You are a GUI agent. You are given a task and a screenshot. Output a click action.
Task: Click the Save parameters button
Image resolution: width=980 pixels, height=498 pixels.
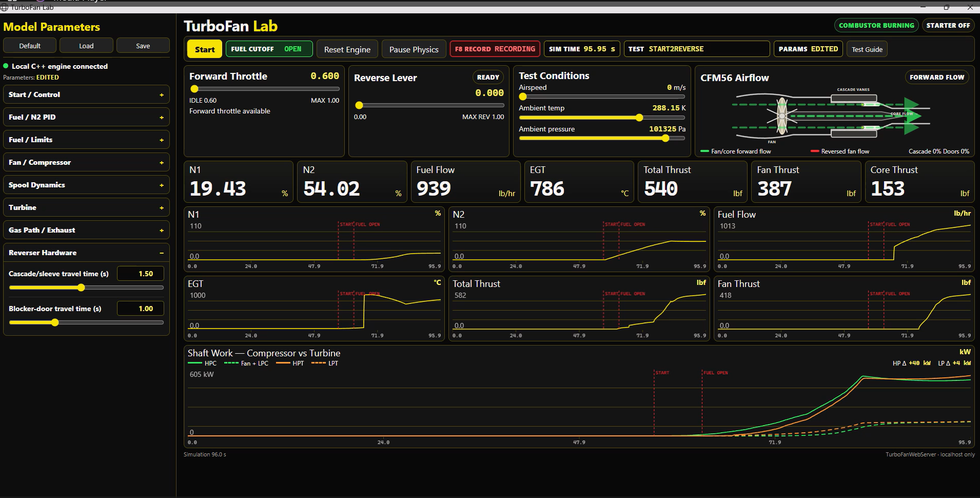point(143,46)
